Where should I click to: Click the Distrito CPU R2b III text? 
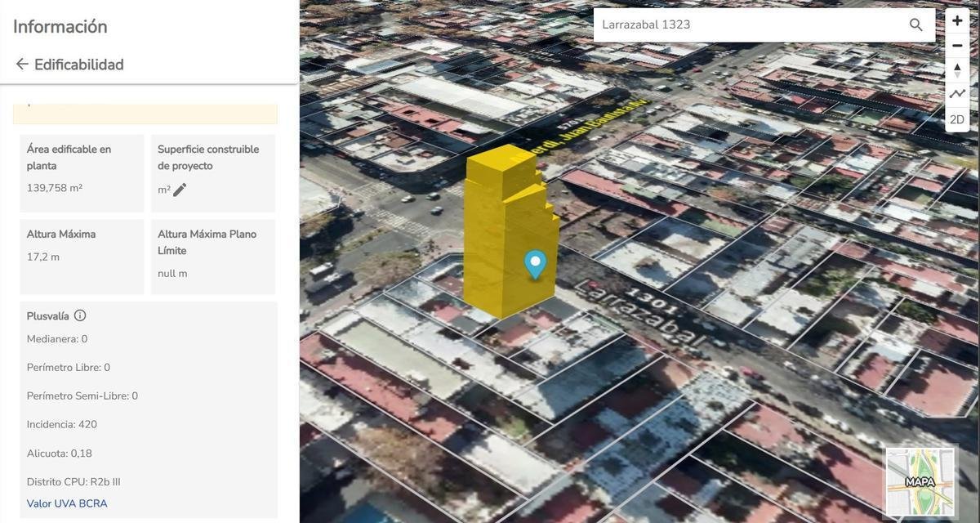(x=73, y=482)
